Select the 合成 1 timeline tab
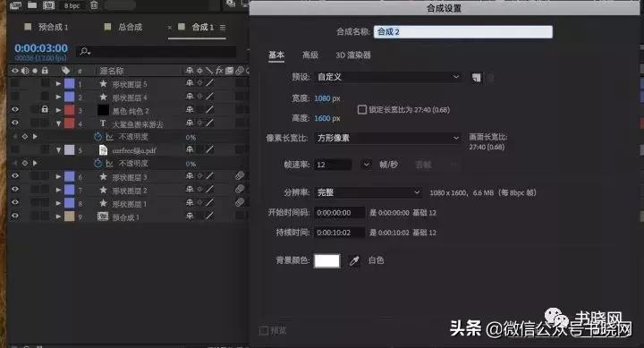The height and width of the screenshot is (348, 644). coord(202,27)
